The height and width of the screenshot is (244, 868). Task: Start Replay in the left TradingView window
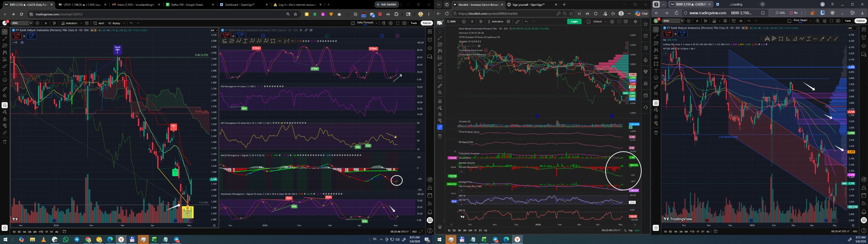114,23
